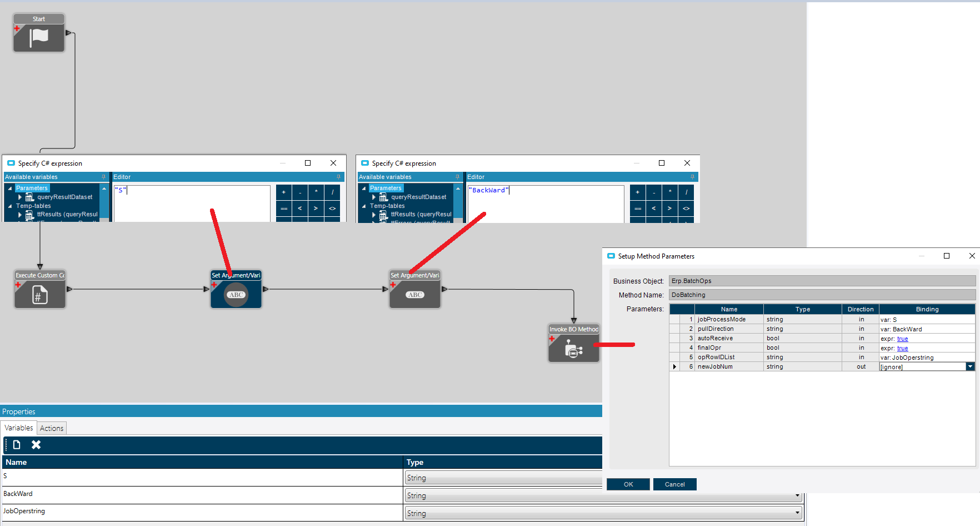Insert minus operator in the "BackWard" expression window
The image size is (980, 526).
coord(654,192)
